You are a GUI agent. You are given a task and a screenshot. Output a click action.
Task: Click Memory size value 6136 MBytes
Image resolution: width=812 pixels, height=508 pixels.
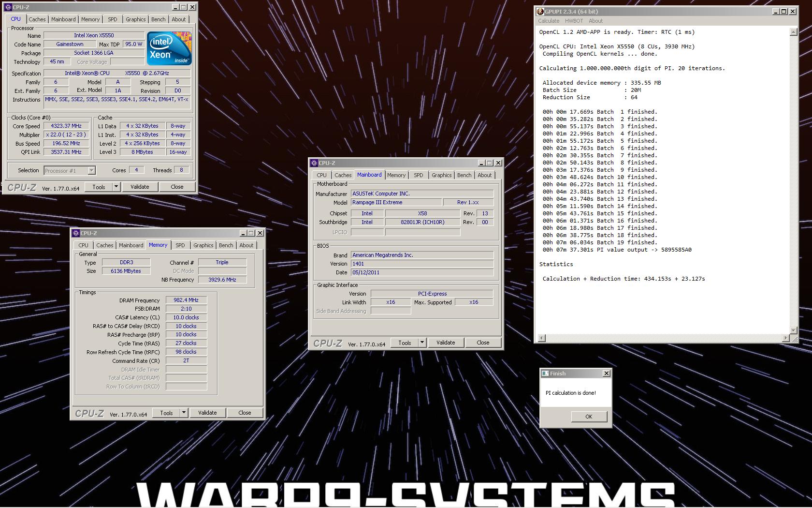point(126,271)
